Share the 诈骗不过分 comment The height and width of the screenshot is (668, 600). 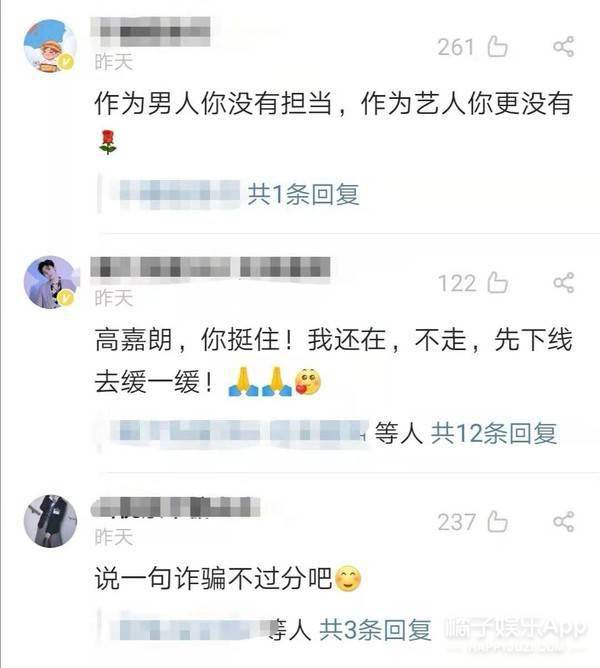pyautogui.click(x=564, y=522)
